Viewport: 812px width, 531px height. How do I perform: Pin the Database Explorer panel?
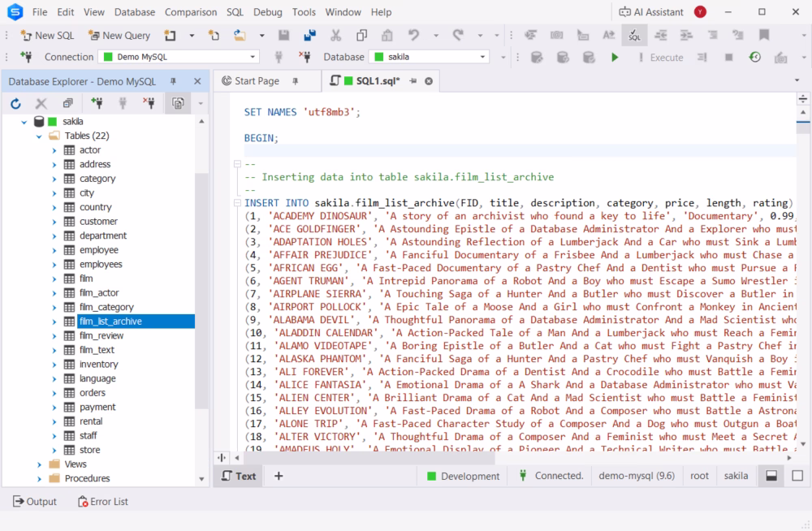pos(173,81)
